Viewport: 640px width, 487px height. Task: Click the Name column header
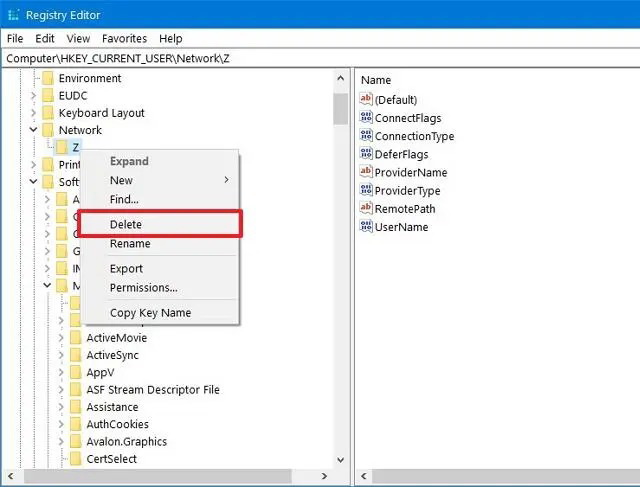point(376,80)
